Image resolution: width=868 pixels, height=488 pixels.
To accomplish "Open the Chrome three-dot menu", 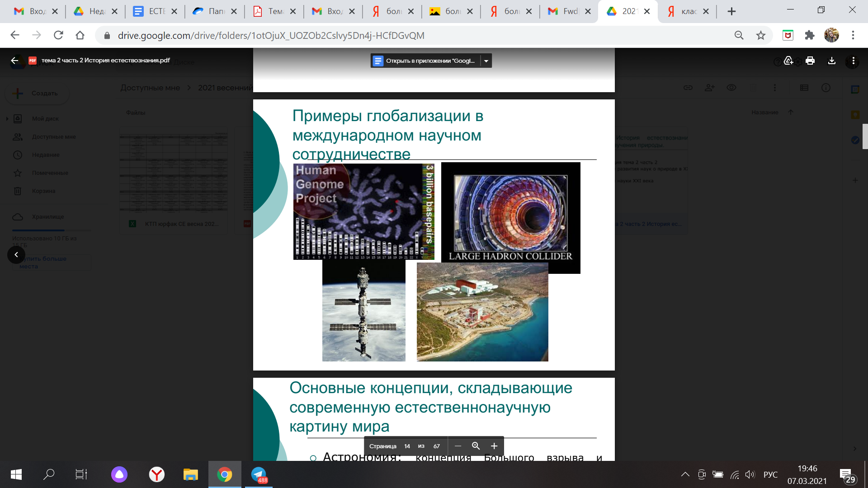I will pyautogui.click(x=853, y=35).
